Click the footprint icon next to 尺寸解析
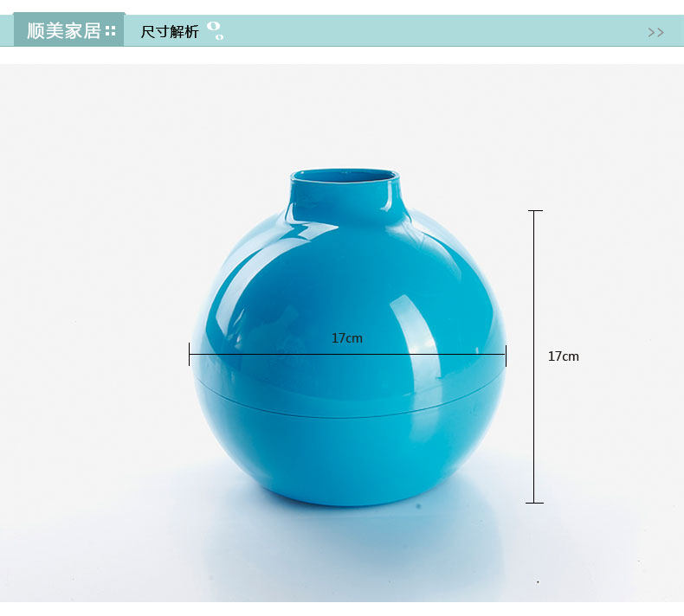 215,30
